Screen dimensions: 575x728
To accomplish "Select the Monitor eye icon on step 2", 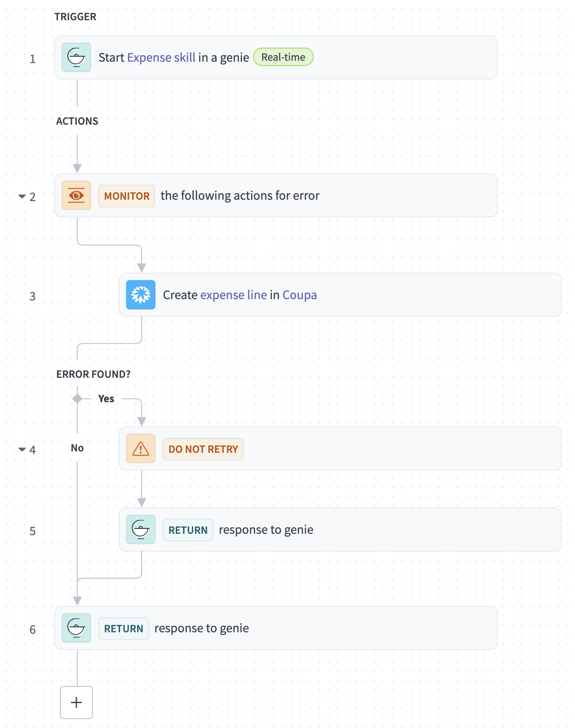I will click(76, 195).
